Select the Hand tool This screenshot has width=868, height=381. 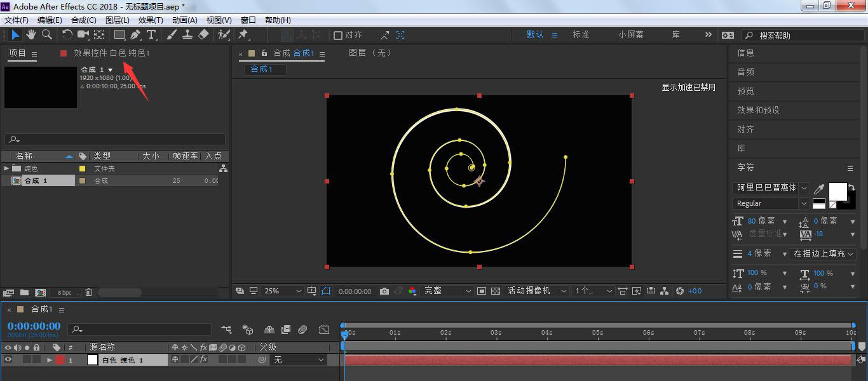pyautogui.click(x=31, y=35)
